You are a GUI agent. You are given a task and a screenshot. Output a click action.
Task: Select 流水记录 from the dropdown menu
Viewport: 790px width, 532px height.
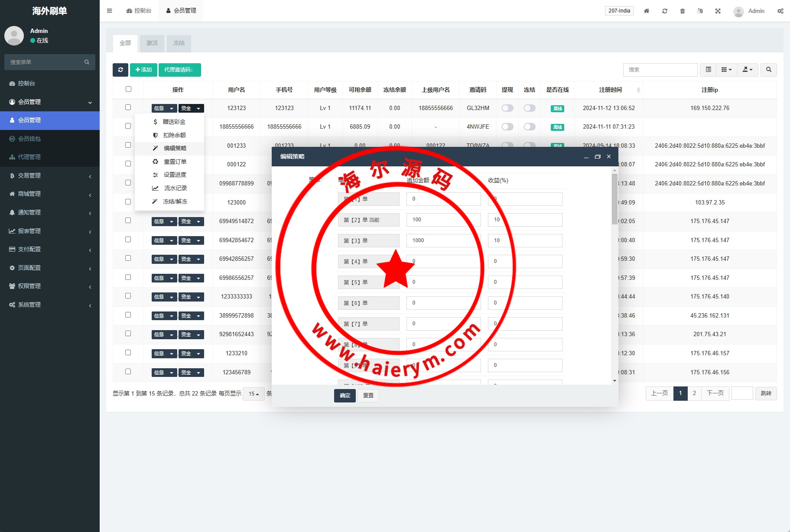pyautogui.click(x=175, y=188)
